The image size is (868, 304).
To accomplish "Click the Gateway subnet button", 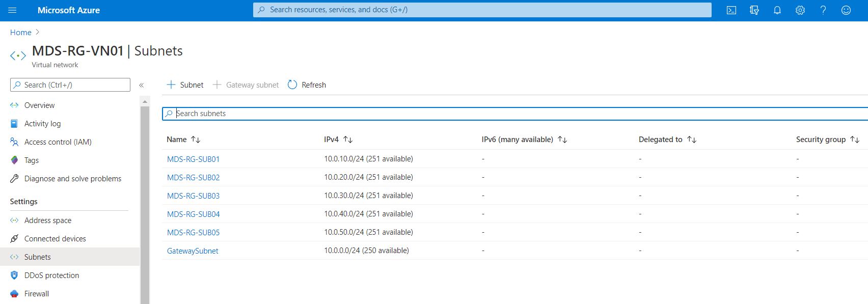I will 246,85.
